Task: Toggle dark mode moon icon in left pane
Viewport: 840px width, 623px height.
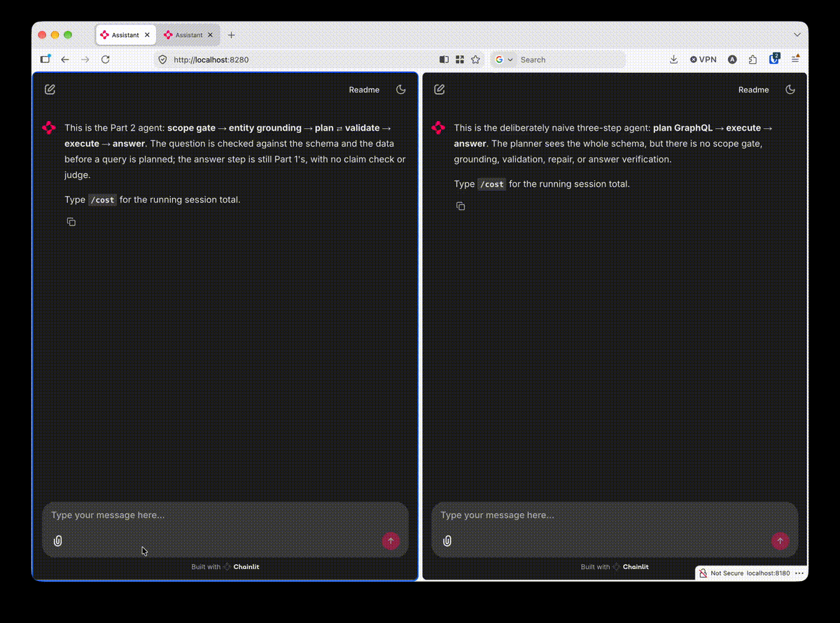Action: click(x=401, y=90)
